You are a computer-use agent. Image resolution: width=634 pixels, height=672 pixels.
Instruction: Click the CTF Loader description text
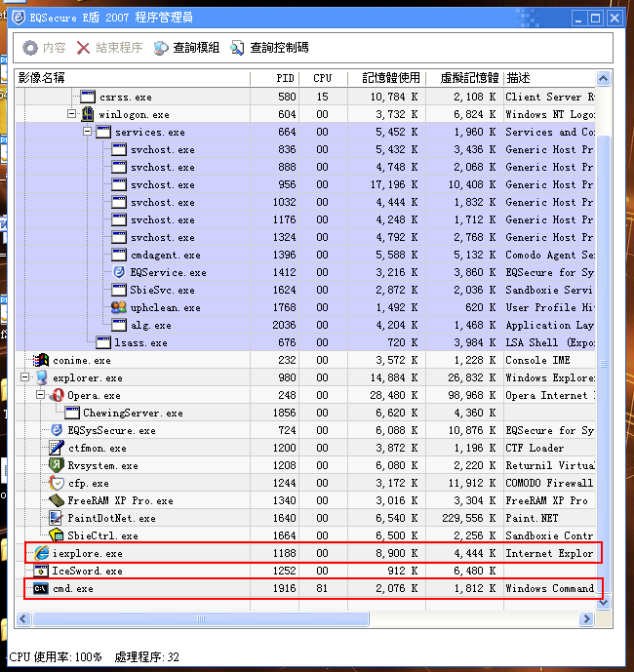point(535,448)
